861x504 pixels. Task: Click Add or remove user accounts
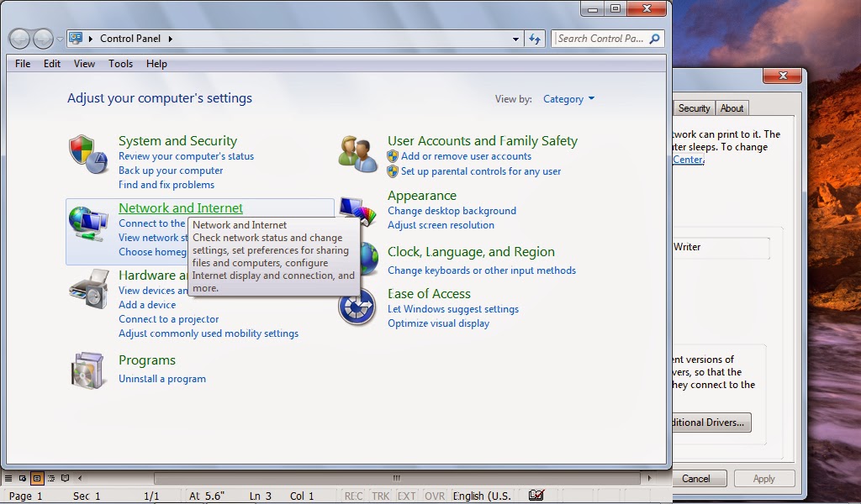click(x=466, y=156)
